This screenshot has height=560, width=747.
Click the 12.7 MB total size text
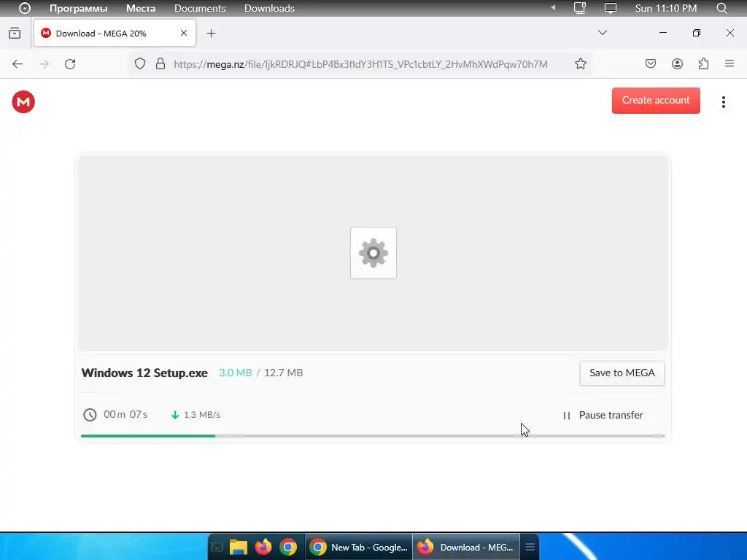coord(284,373)
